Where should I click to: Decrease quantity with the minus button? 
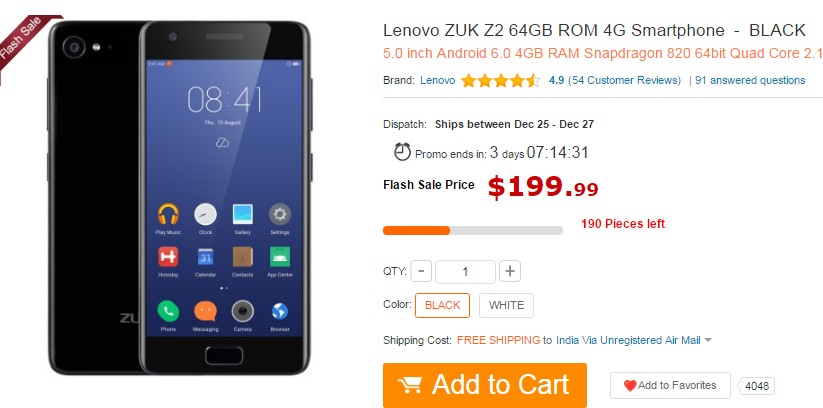[x=421, y=271]
